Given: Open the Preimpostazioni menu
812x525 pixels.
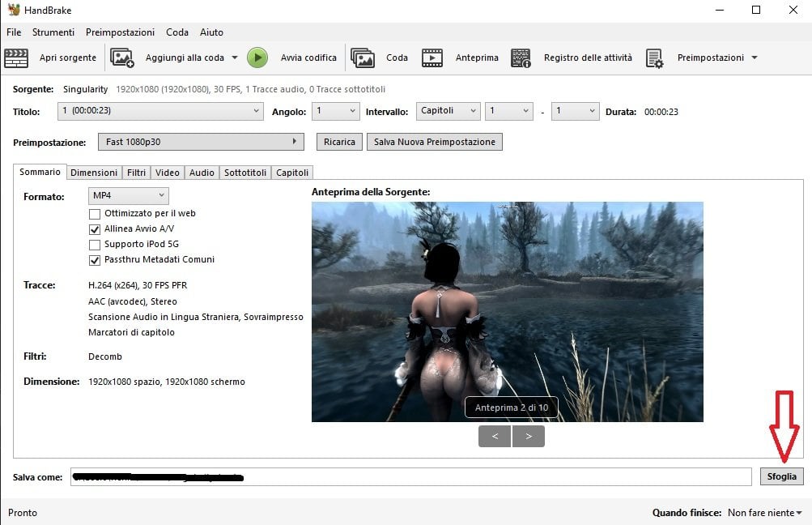Looking at the screenshot, I should [120, 32].
